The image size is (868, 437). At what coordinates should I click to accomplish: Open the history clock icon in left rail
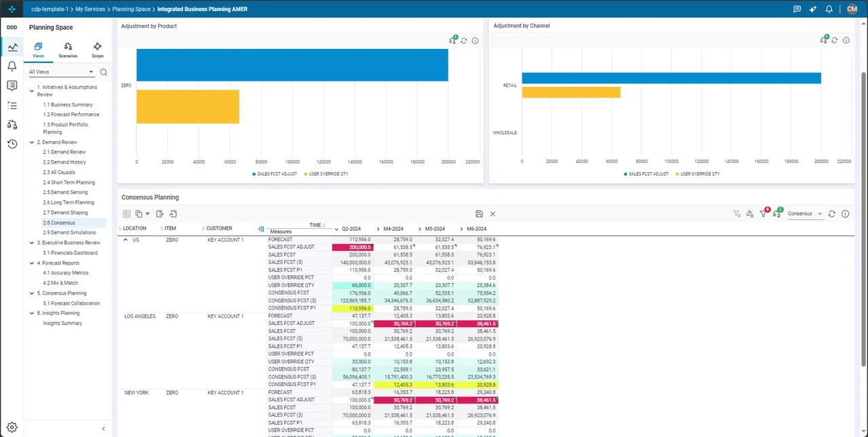click(x=12, y=144)
